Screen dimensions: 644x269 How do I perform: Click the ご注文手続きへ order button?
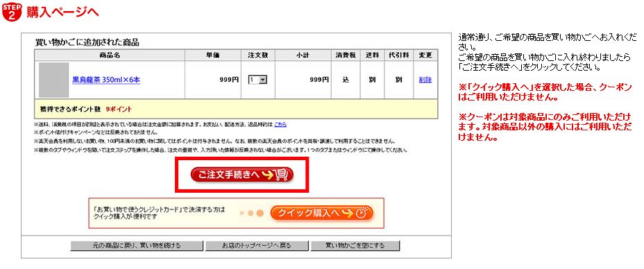tap(242, 175)
